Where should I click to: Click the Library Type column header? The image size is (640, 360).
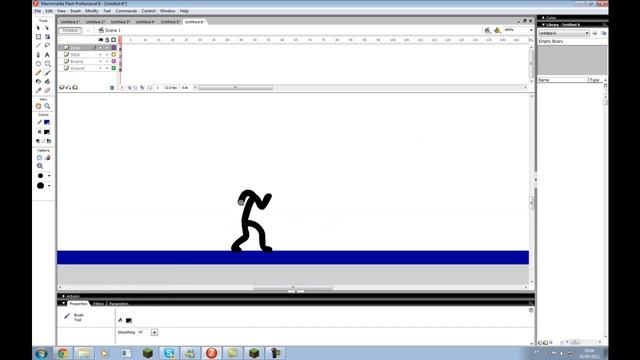tap(595, 80)
